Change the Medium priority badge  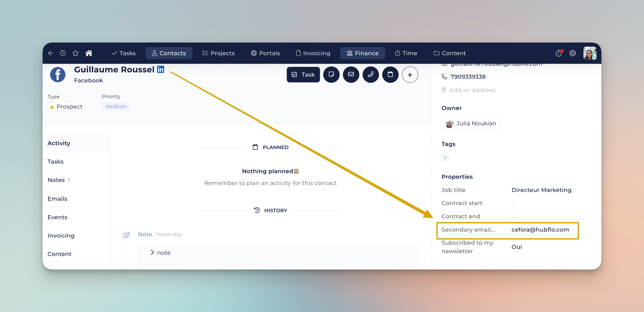116,106
